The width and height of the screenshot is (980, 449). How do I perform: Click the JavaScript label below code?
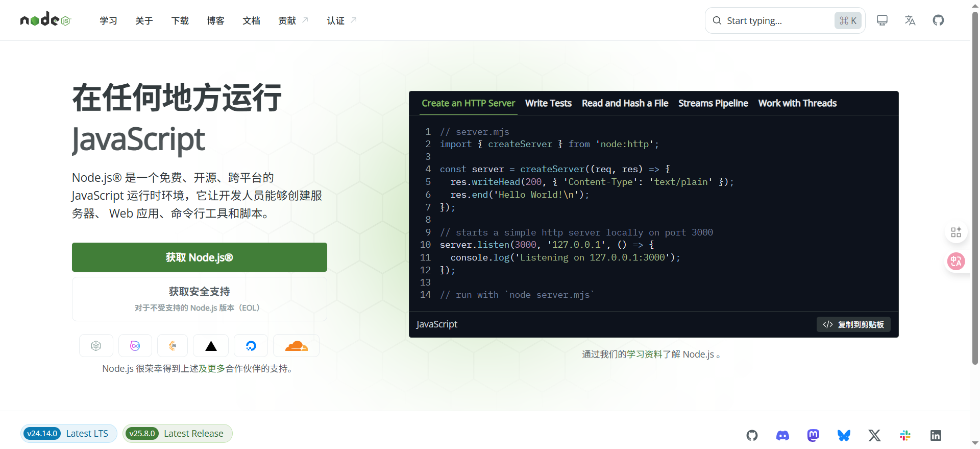[x=437, y=324]
